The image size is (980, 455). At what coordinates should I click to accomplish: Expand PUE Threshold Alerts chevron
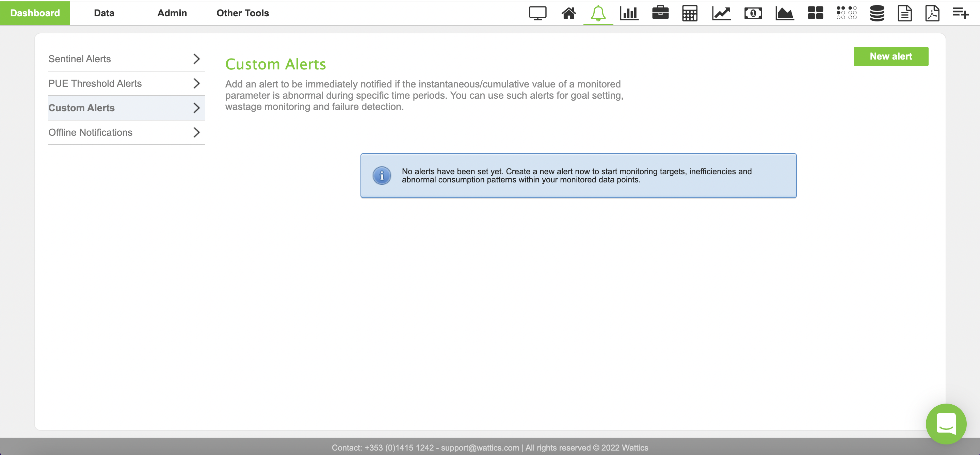[196, 83]
